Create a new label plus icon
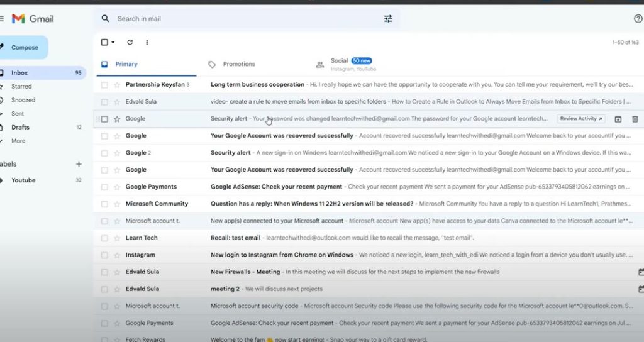This screenshot has width=644, height=342. point(79,164)
